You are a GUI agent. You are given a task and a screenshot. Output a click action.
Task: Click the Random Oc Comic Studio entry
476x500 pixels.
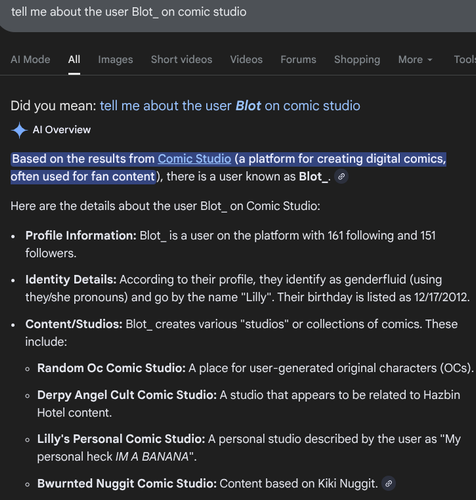(255, 368)
